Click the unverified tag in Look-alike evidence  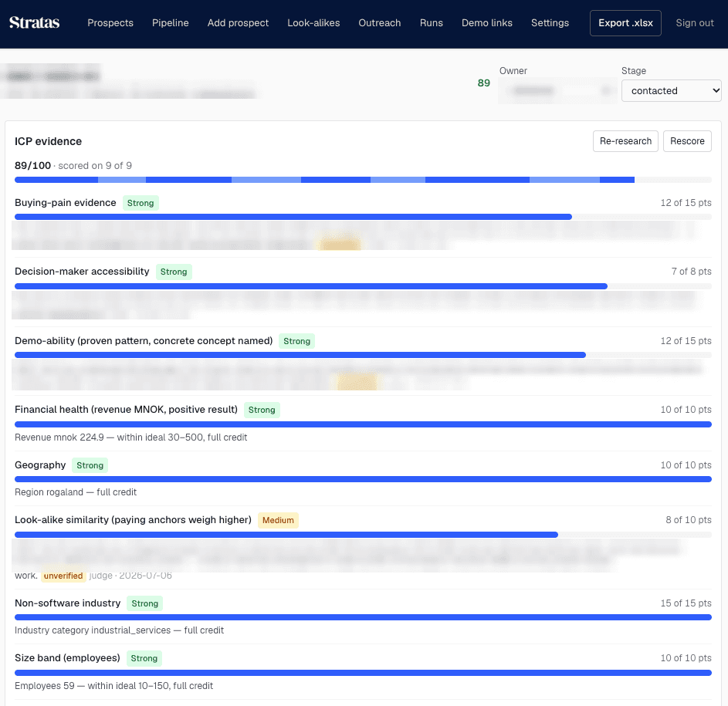click(63, 576)
